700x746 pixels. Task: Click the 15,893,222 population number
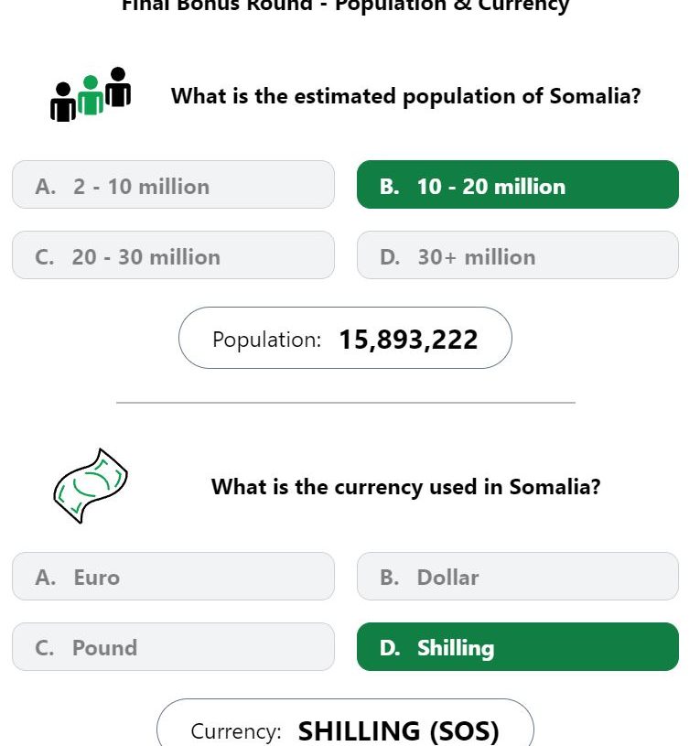click(408, 340)
